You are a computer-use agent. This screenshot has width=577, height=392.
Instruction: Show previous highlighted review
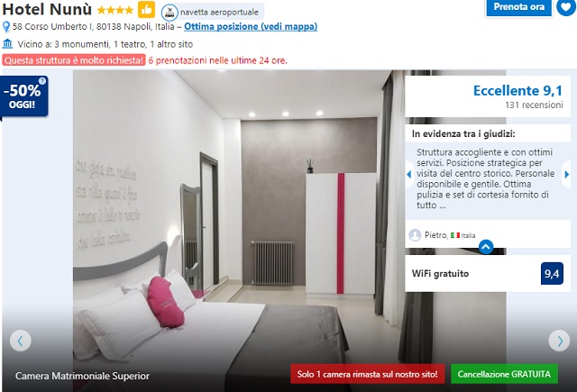[x=409, y=175]
